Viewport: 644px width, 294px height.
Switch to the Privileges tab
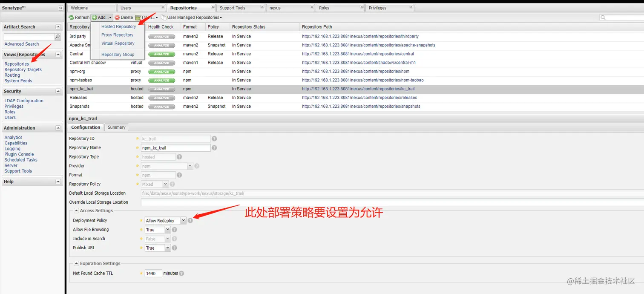coord(390,8)
